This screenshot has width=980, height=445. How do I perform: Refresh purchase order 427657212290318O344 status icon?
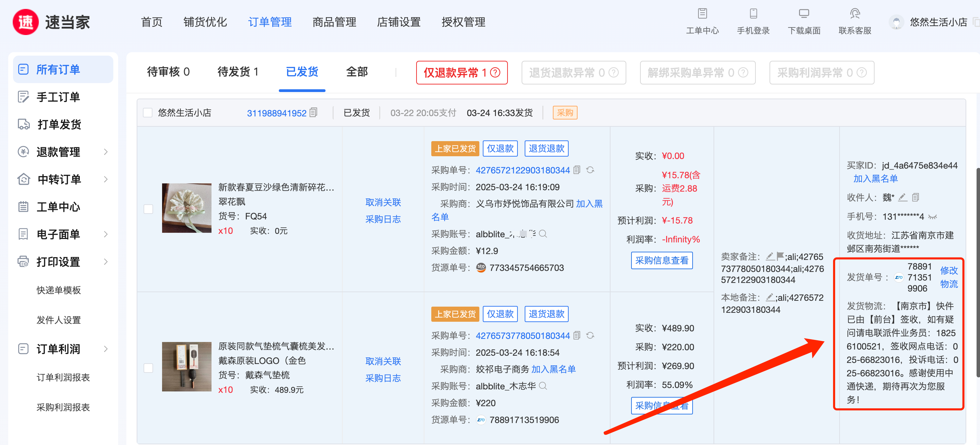[590, 170]
